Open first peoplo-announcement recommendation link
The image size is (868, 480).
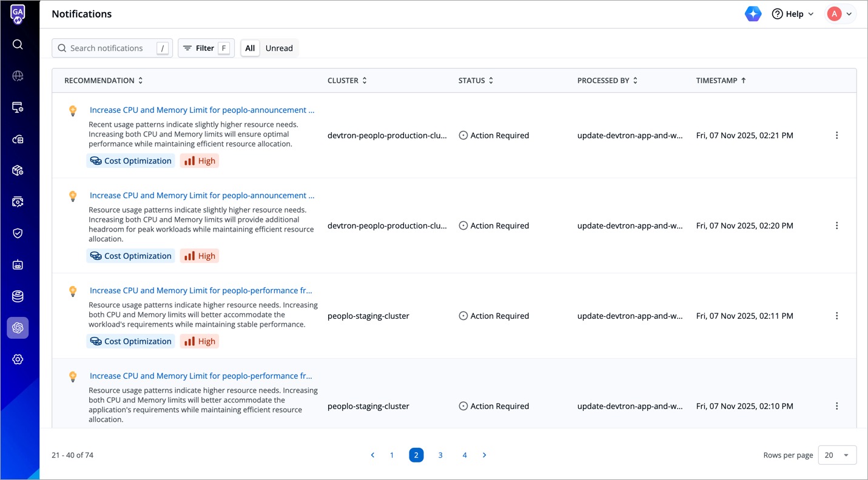[202, 110]
